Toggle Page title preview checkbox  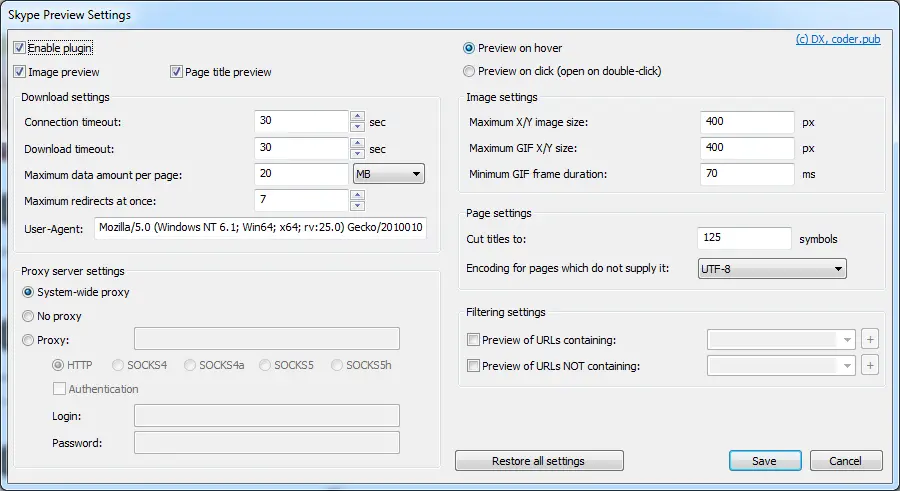click(x=176, y=72)
